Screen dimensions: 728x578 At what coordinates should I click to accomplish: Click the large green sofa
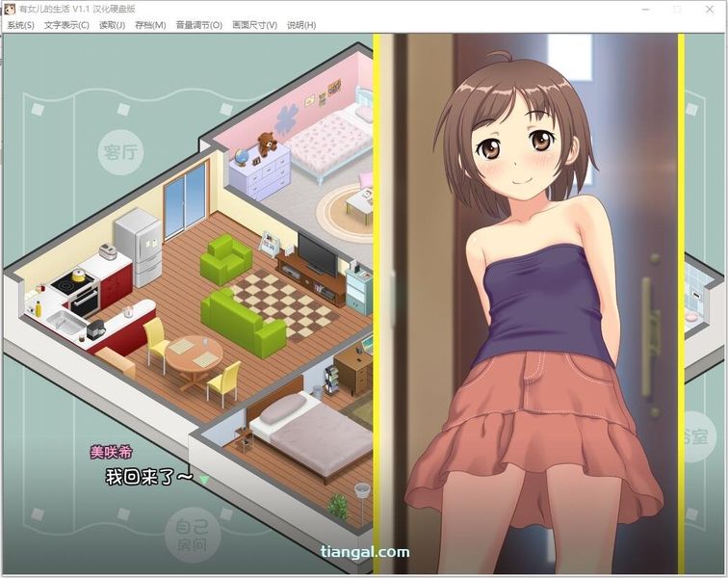point(243,321)
